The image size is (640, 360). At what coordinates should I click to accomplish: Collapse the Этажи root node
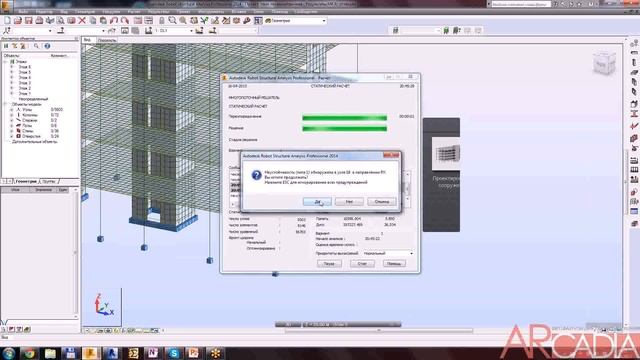[6, 62]
